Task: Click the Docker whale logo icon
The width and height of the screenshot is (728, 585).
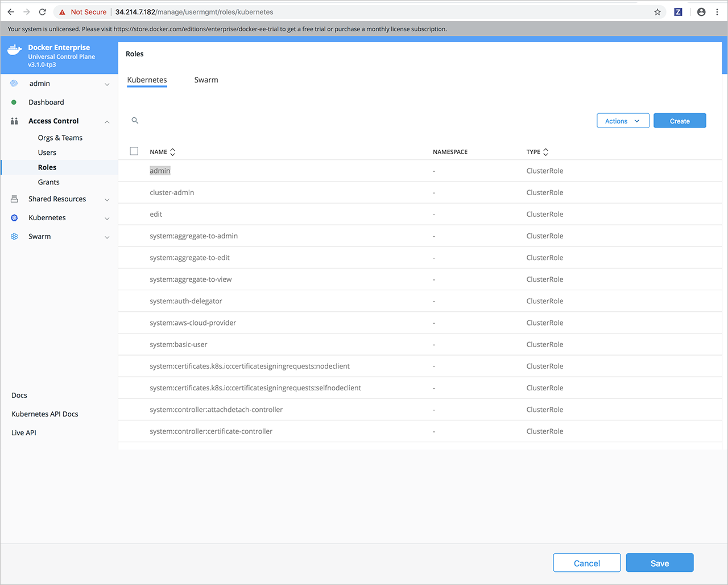Action: 15,50
